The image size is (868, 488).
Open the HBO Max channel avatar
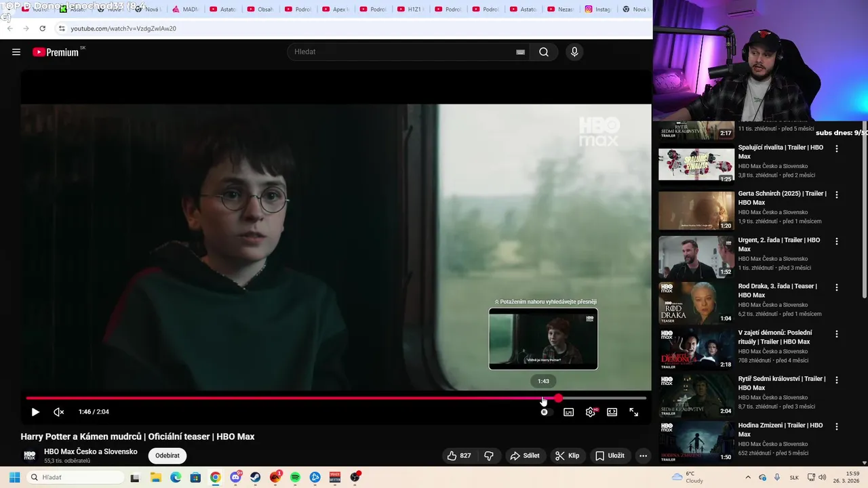tap(30, 455)
